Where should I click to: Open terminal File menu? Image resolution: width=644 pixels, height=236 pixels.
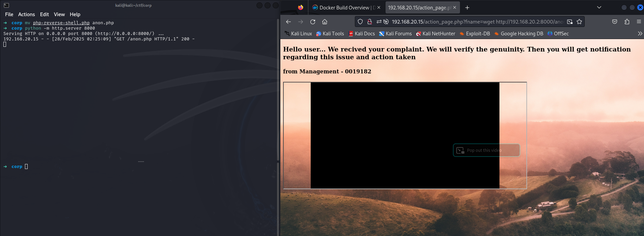[9, 14]
